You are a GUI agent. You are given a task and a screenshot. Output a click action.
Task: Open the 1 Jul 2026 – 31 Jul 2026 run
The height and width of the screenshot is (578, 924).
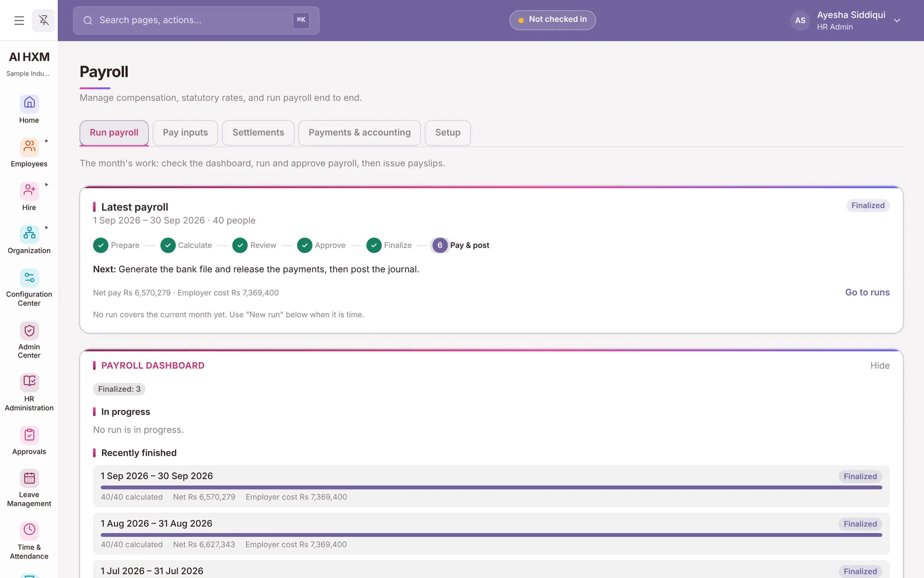[491, 569]
